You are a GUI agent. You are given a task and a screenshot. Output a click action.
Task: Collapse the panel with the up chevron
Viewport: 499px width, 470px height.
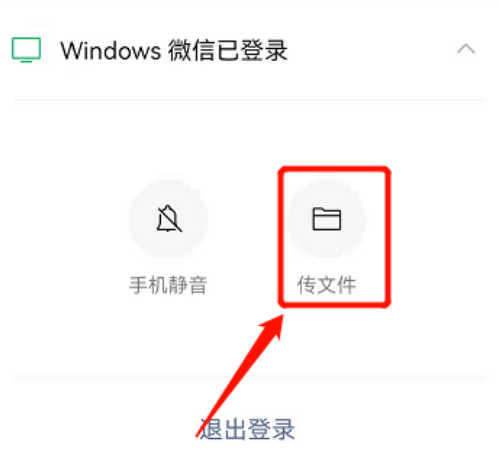coord(466,49)
